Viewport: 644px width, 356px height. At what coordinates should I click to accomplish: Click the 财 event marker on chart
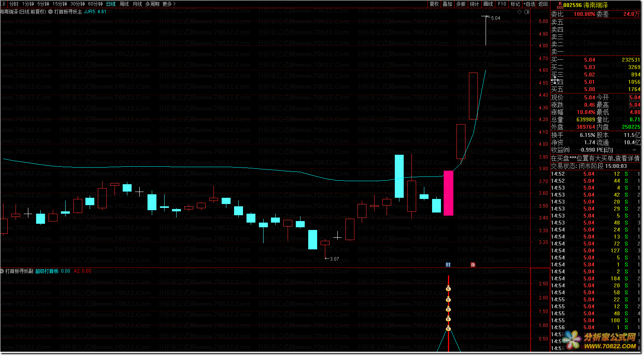(x=448, y=264)
